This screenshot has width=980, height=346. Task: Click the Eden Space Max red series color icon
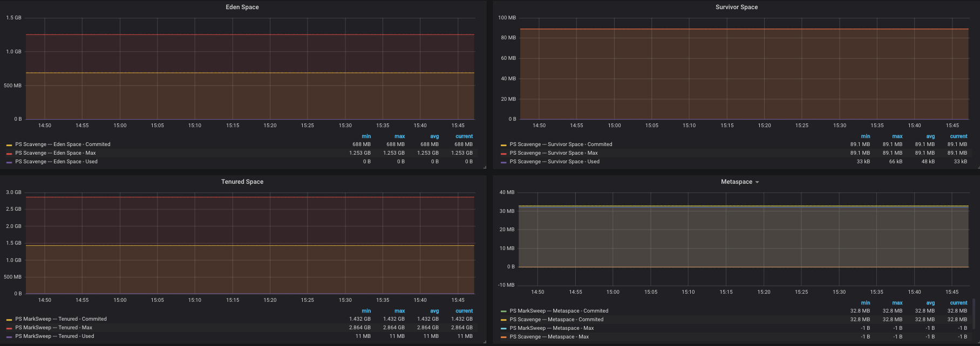[x=9, y=154]
